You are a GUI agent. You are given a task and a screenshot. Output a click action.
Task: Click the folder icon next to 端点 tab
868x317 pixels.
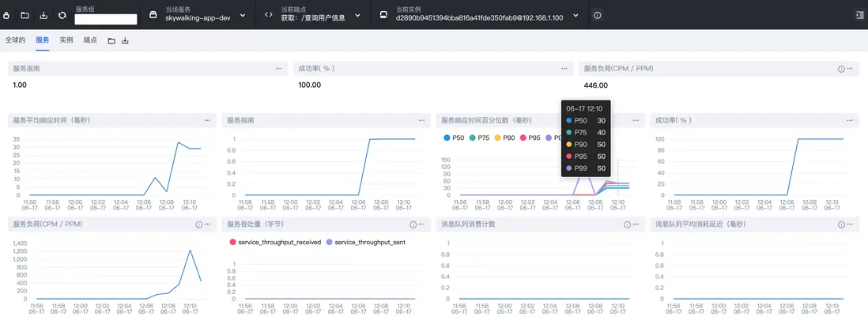tap(111, 41)
